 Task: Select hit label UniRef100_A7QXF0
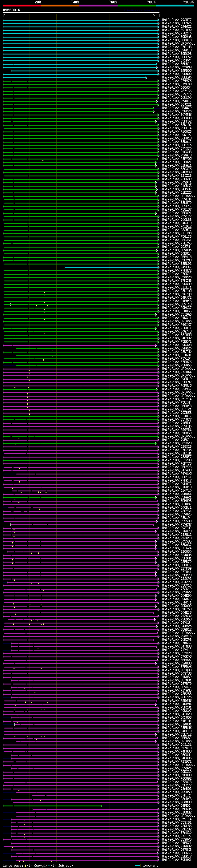coord(177,33)
